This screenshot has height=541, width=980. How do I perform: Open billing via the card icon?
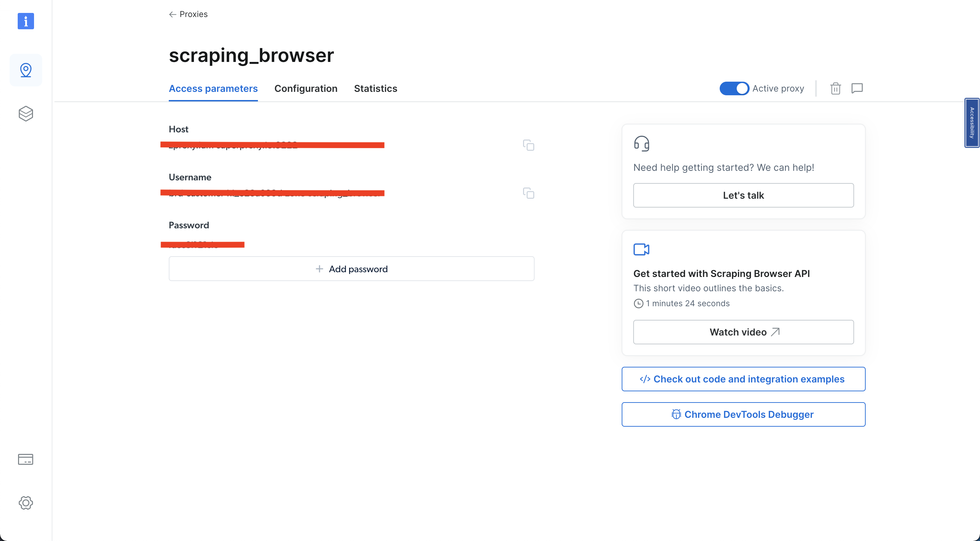click(x=26, y=459)
